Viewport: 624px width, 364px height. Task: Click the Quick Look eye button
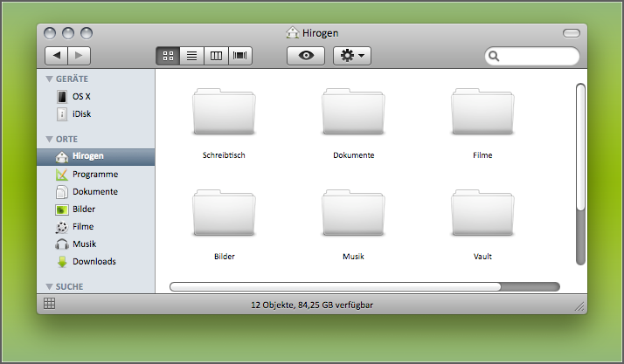point(306,56)
